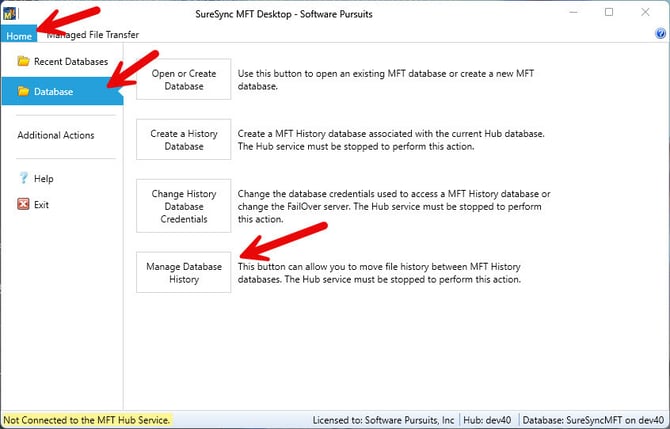Viewport: 670px width, 429px height.
Task: Open the blue help question mark icon
Action: (x=660, y=33)
